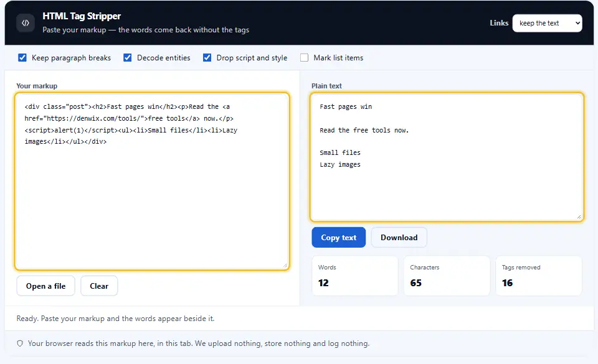Screen dimensions: 598x364
Task: Enable the Mark list items checkbox
Action: (x=305, y=57)
